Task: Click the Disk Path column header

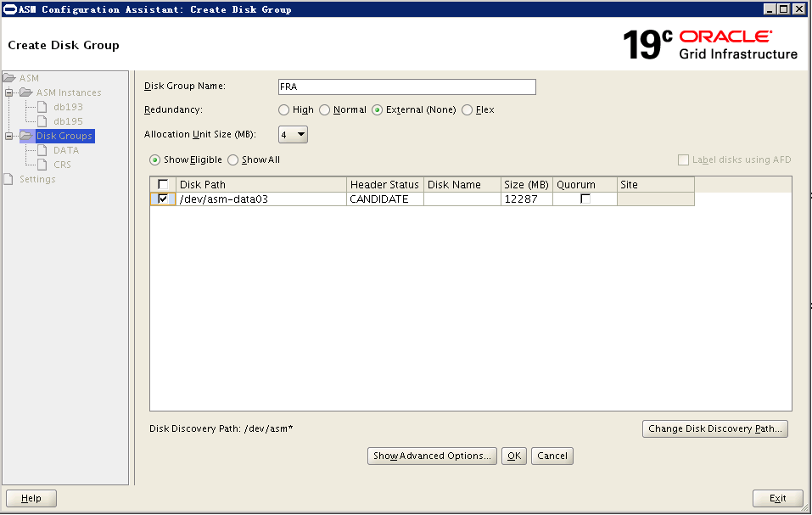Action: pyautogui.click(x=260, y=185)
